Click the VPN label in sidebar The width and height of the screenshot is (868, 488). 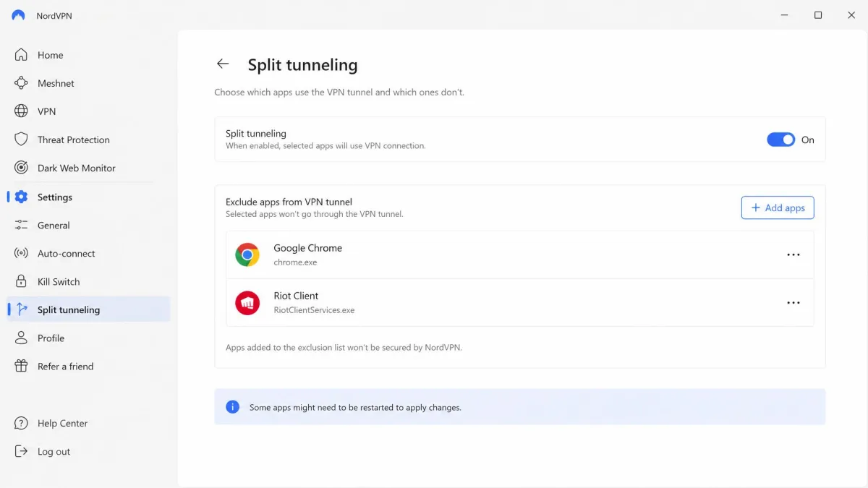46,111
